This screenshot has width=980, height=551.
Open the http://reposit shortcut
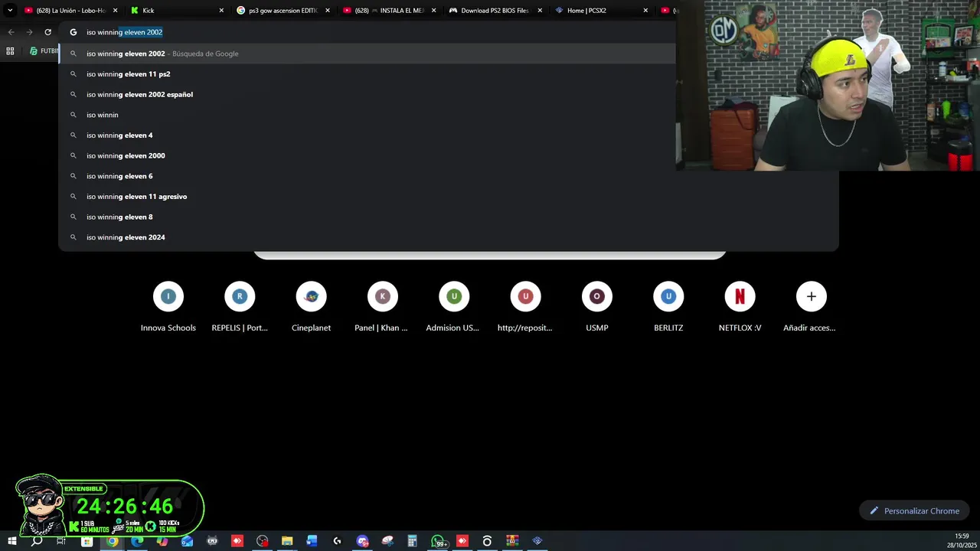[x=525, y=307]
